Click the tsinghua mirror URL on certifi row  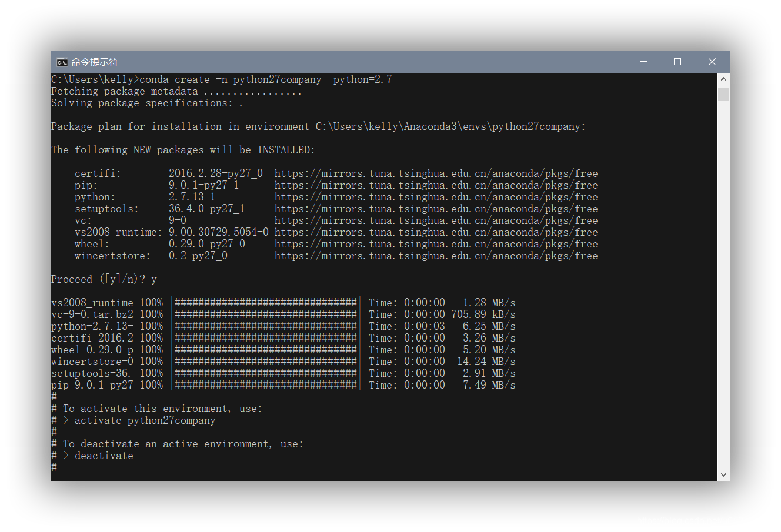(x=436, y=173)
